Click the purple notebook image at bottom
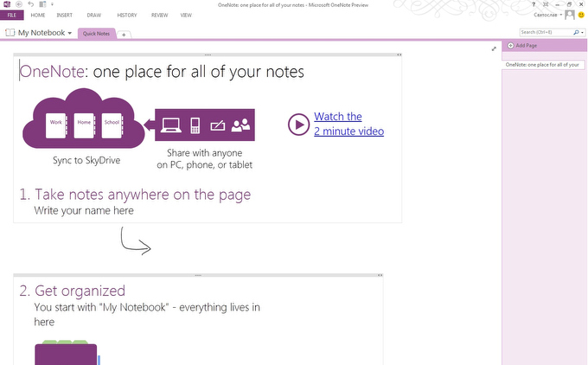The width and height of the screenshot is (588, 365). pos(67,353)
